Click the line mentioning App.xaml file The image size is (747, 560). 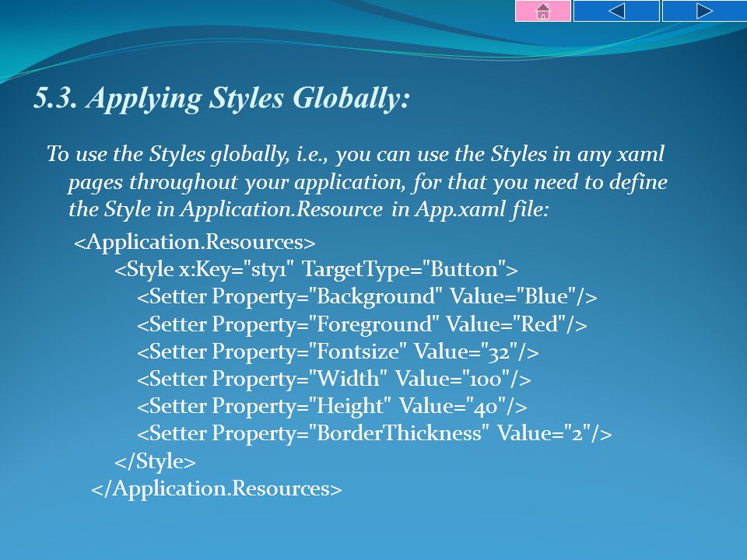click(309, 209)
